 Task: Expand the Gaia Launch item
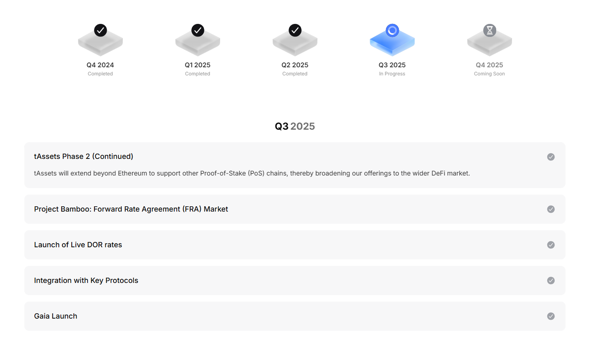(295, 316)
